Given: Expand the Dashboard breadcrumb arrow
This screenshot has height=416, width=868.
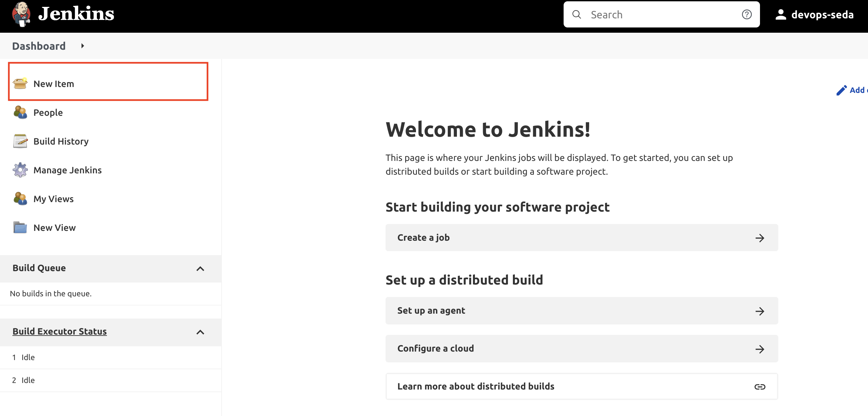Looking at the screenshot, I should pyautogui.click(x=82, y=46).
